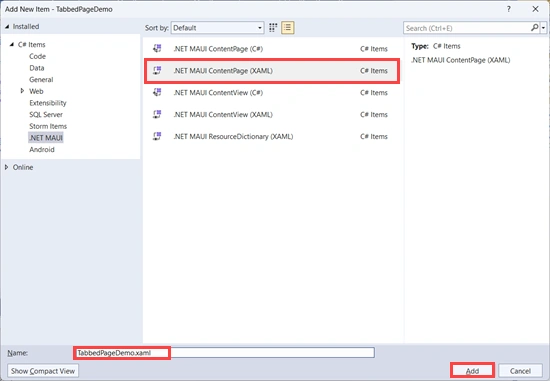Choose .NET MAUI ContentView (XAML) item
This screenshot has width=550, height=381.
tap(272, 114)
